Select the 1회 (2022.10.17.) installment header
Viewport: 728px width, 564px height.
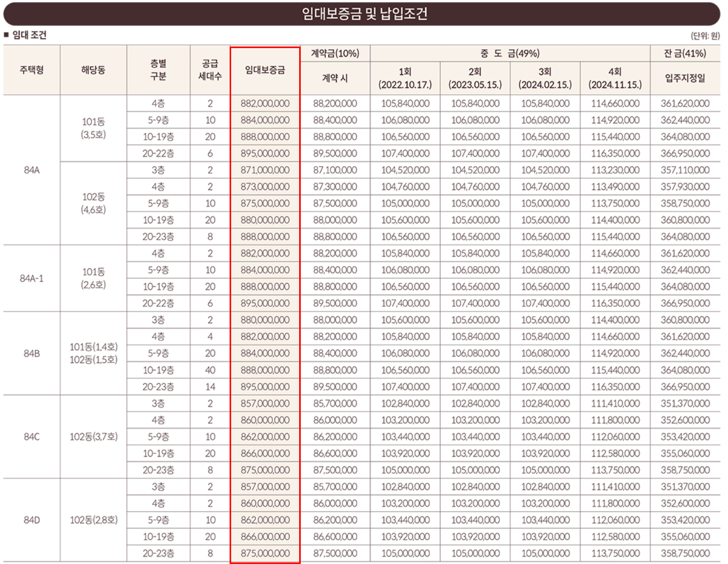coord(405,78)
